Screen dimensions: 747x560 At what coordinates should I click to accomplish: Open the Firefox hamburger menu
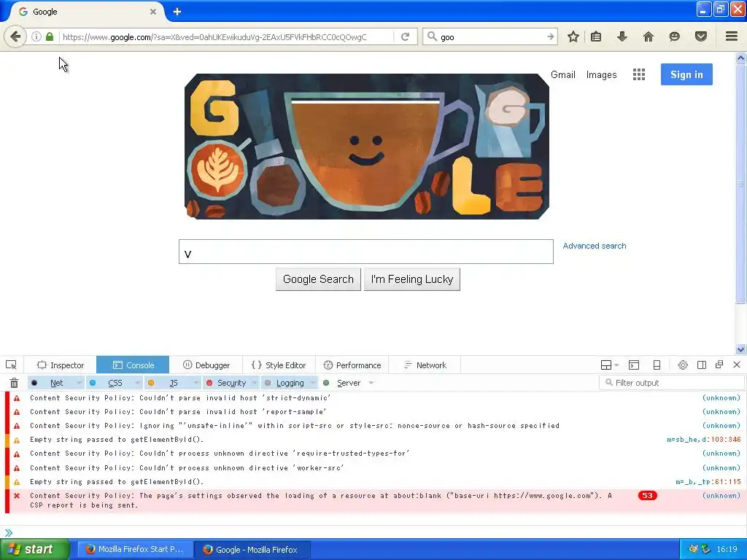732,36
